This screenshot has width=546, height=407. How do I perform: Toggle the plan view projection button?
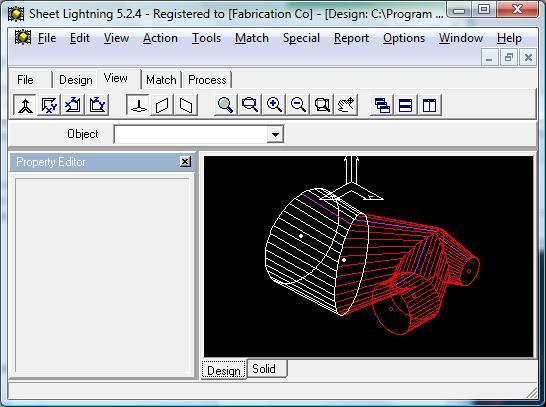pos(138,105)
